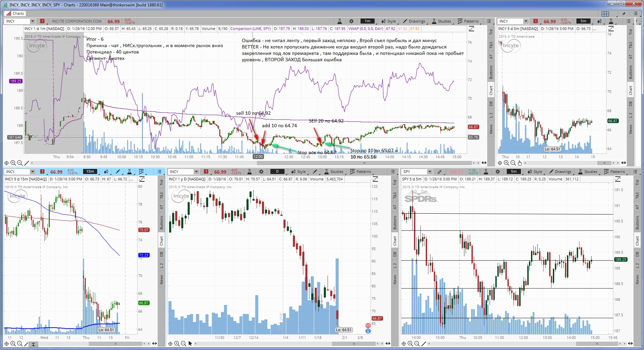The height and width of the screenshot is (350, 644).
Task: Click crosshair pan icon under main chart
Action: (x=6, y=163)
